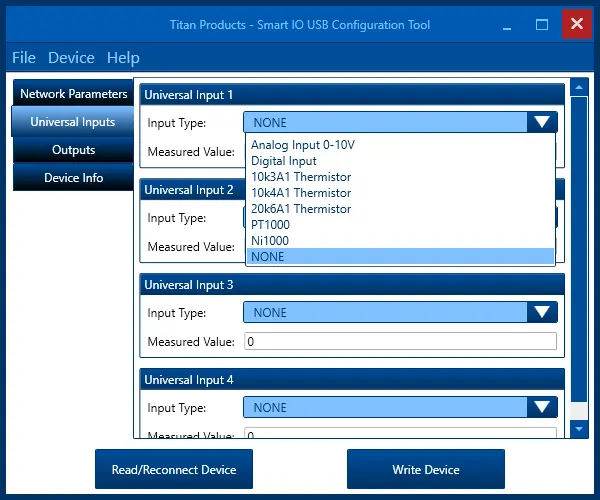600x500 pixels.
Task: Select Digital Input option in dropdown
Action: tap(284, 161)
